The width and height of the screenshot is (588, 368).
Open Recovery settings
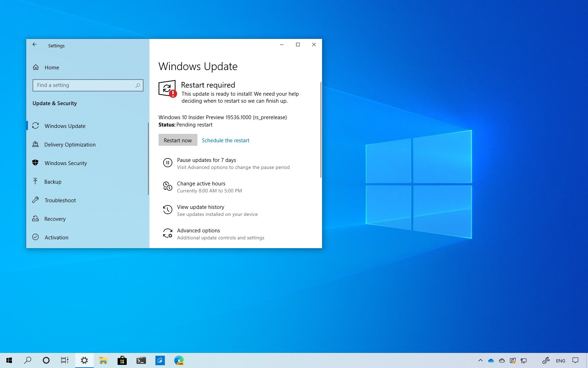[55, 219]
